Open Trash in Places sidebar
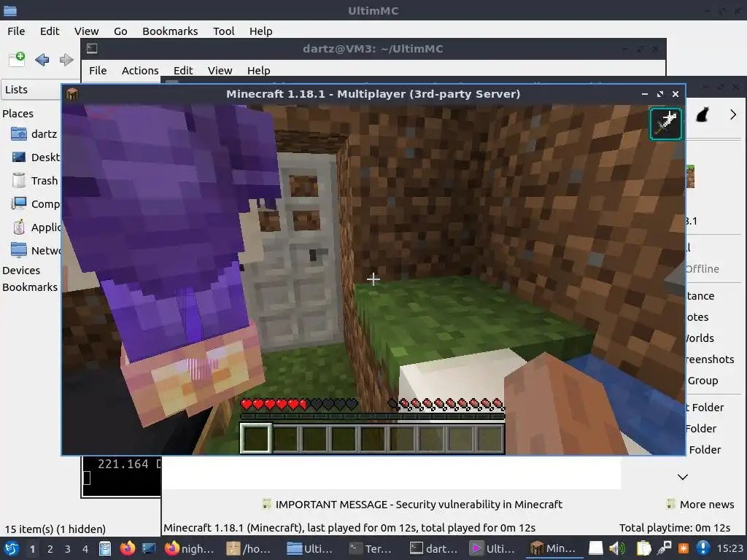 coord(34,181)
